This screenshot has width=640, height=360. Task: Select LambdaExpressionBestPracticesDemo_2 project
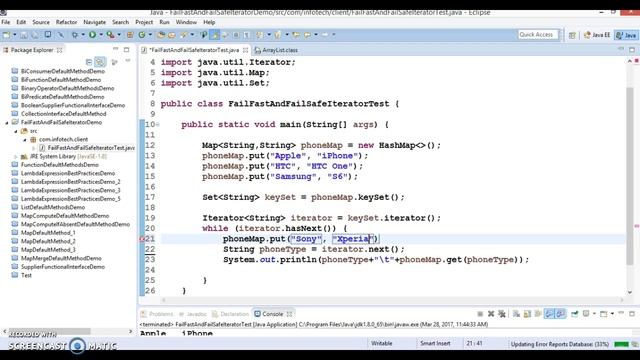point(71,182)
